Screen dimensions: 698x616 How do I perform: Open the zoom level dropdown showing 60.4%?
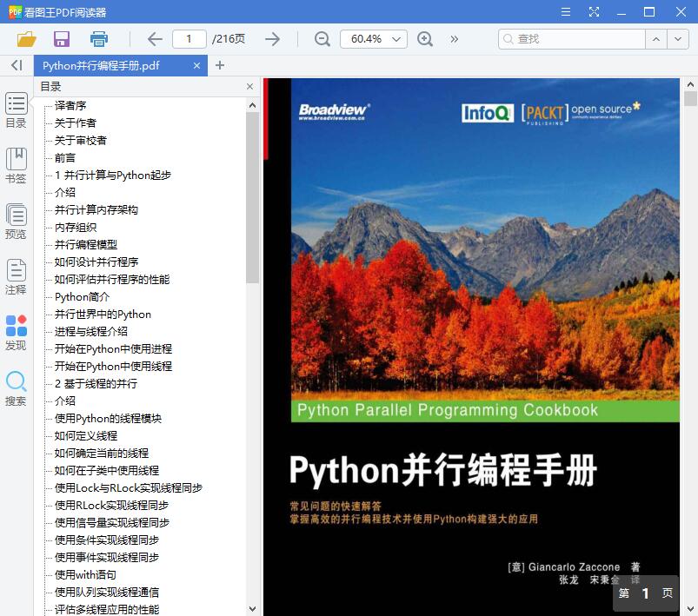[x=373, y=39]
